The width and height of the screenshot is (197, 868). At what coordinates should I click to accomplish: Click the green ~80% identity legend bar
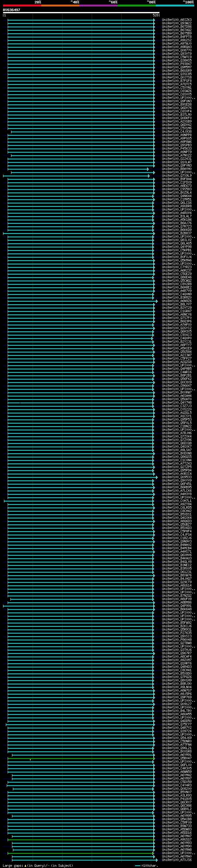pyautogui.click(x=137, y=6)
